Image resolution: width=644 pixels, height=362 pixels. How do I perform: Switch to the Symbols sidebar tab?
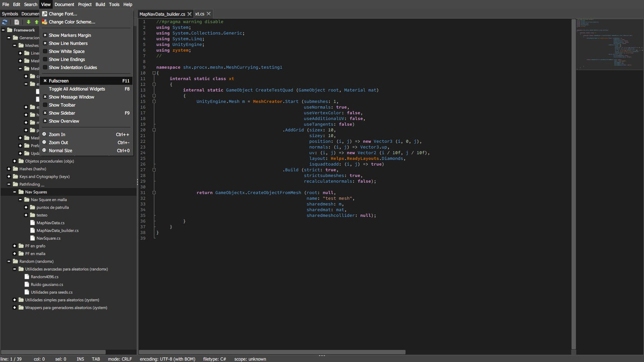tap(10, 14)
